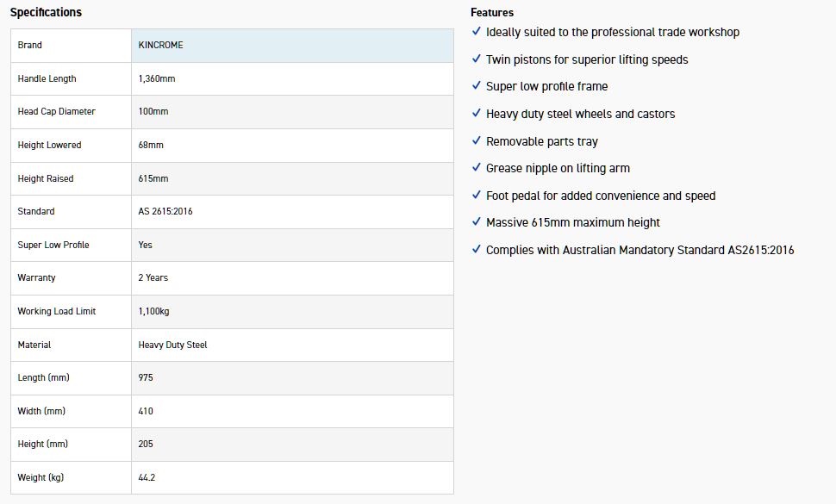Click the Weight (kg) row label
The width and height of the screenshot is (836, 504).
[42, 477]
